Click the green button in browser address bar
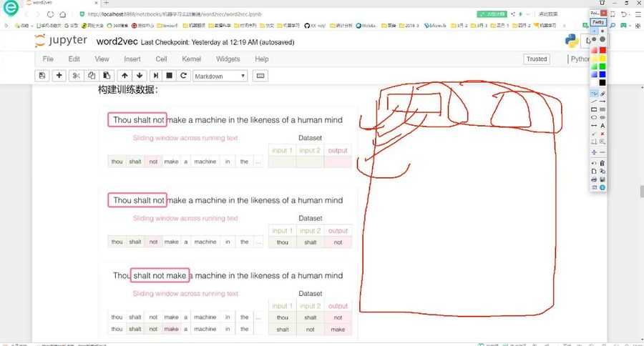The width and height of the screenshot is (644, 346). pyautogui.click(x=492, y=14)
